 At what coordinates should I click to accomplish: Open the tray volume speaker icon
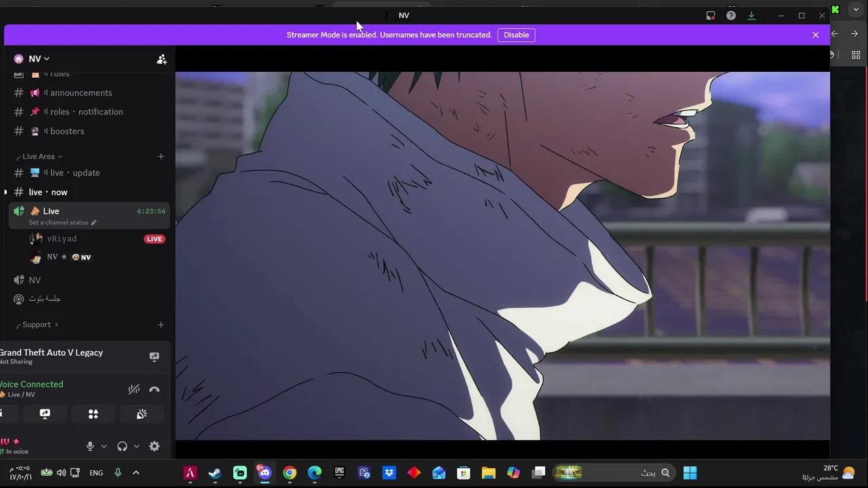point(61,473)
